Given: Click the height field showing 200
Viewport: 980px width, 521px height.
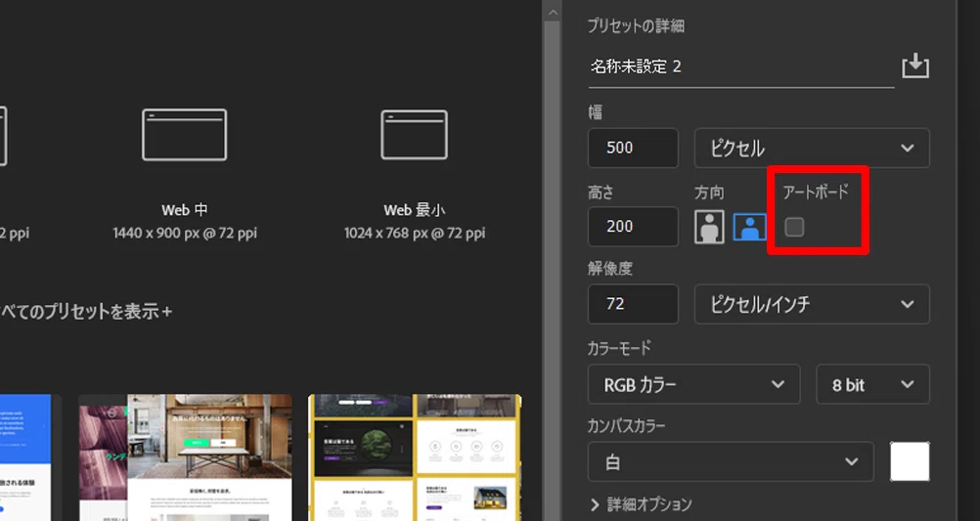Looking at the screenshot, I should click(633, 226).
